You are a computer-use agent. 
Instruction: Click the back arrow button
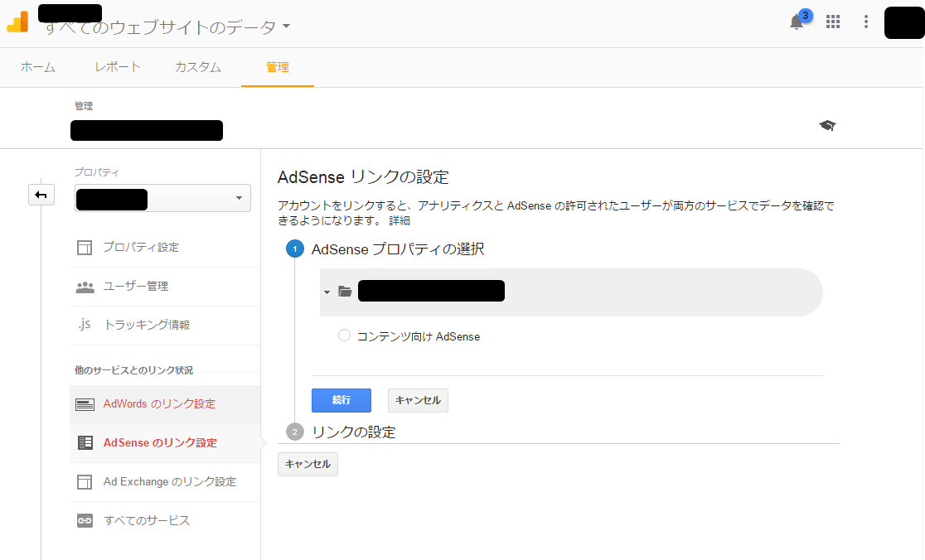click(x=41, y=196)
